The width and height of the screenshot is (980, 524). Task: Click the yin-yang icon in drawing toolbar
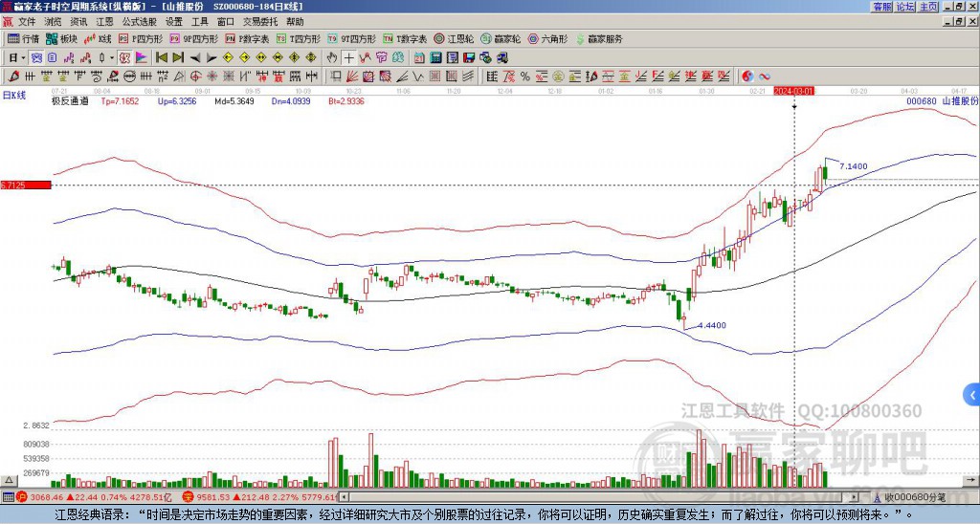(747, 76)
